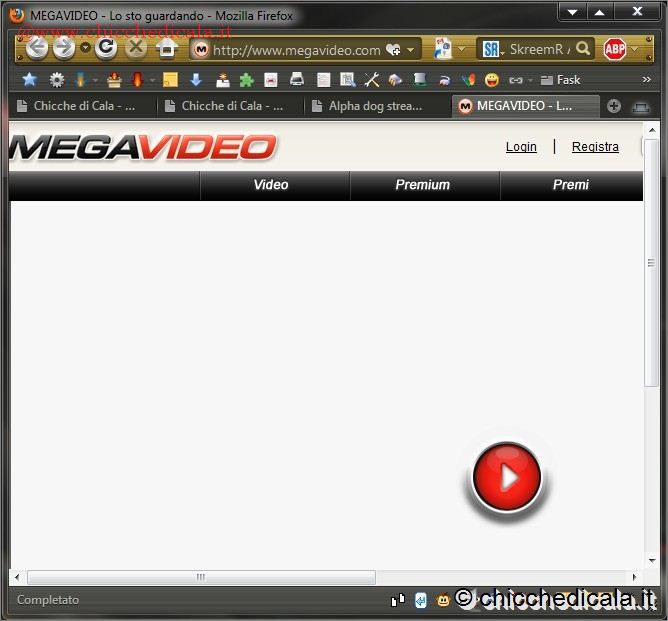The width and height of the screenshot is (668, 621).
Task: Click the green puzzle add-ons icon
Action: [246, 80]
